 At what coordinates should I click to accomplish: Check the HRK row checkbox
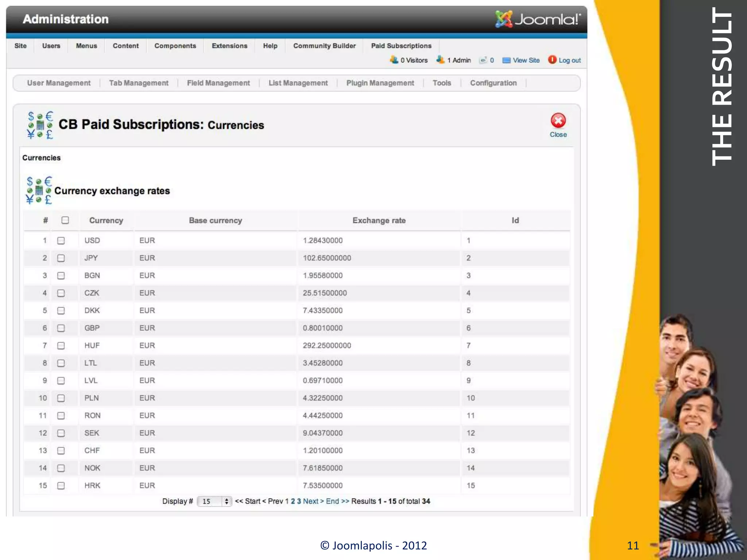(x=61, y=486)
